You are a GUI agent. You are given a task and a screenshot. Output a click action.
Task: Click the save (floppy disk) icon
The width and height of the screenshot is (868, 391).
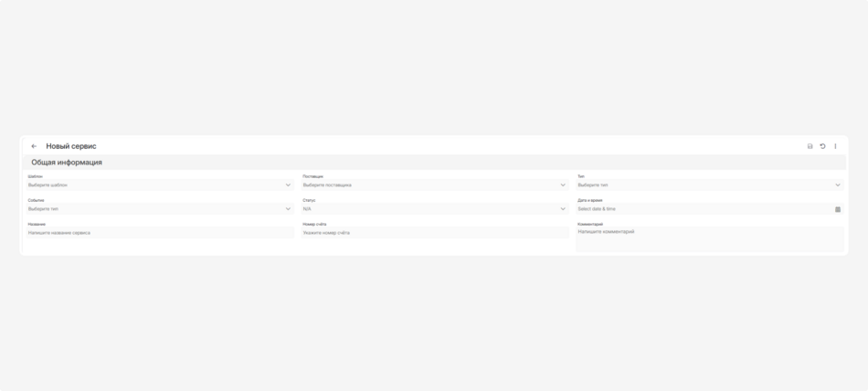[x=810, y=146]
